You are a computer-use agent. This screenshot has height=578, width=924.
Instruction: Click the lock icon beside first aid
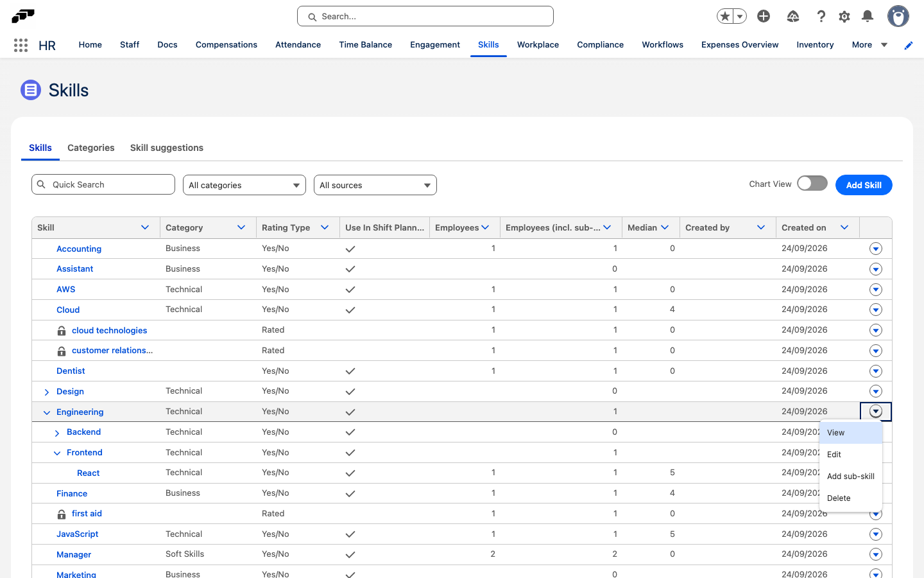[62, 514]
